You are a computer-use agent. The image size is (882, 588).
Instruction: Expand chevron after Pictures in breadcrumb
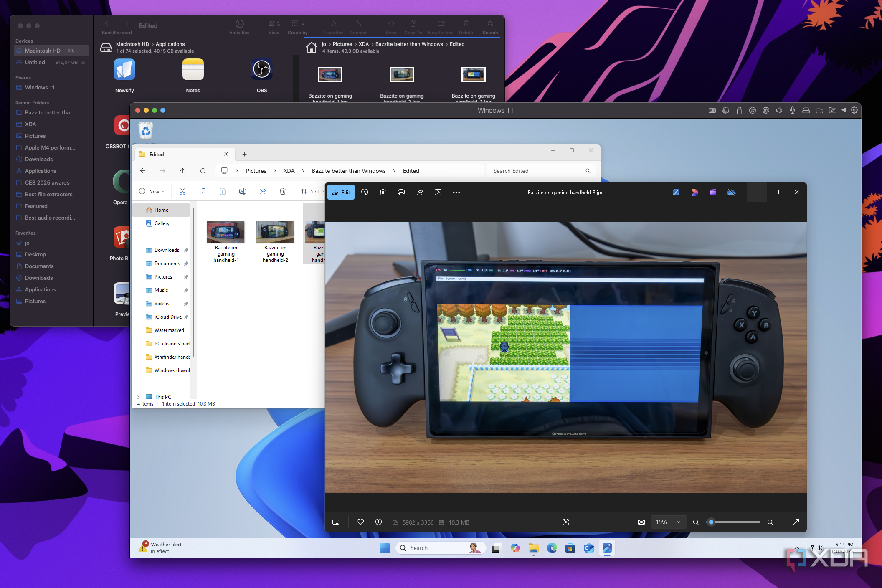click(x=275, y=171)
